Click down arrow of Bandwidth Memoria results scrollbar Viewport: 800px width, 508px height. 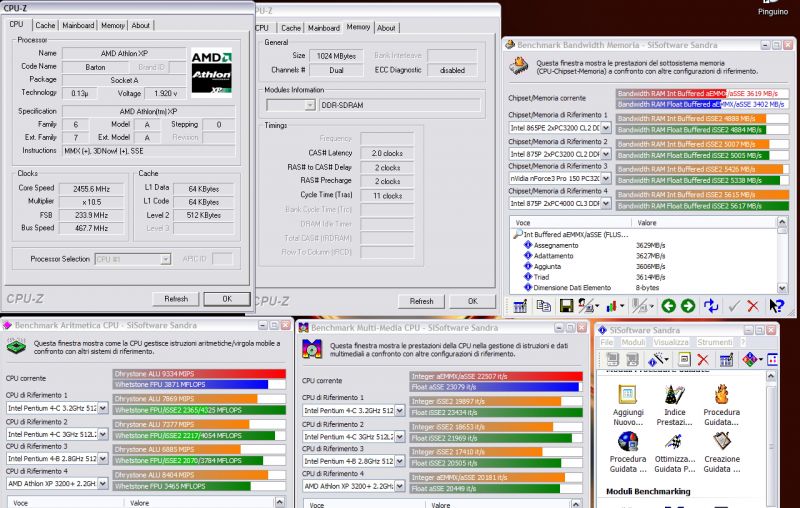click(782, 288)
